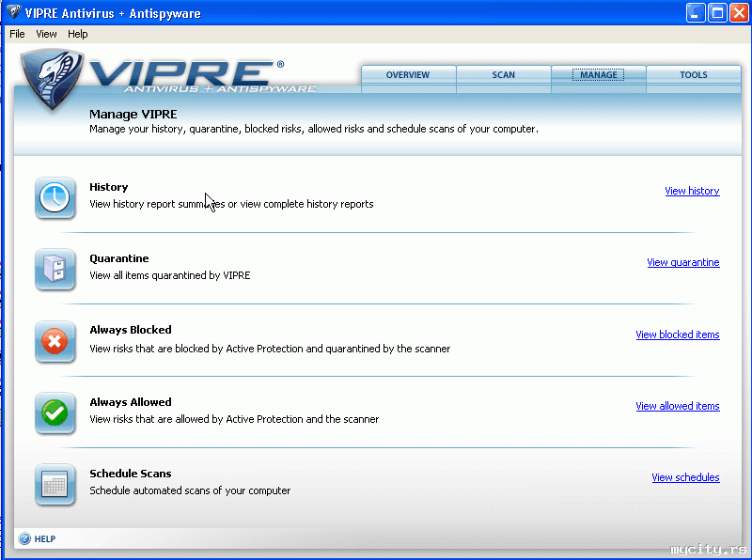The width and height of the screenshot is (752, 560).
Task: Open the View schedules link
Action: click(685, 477)
